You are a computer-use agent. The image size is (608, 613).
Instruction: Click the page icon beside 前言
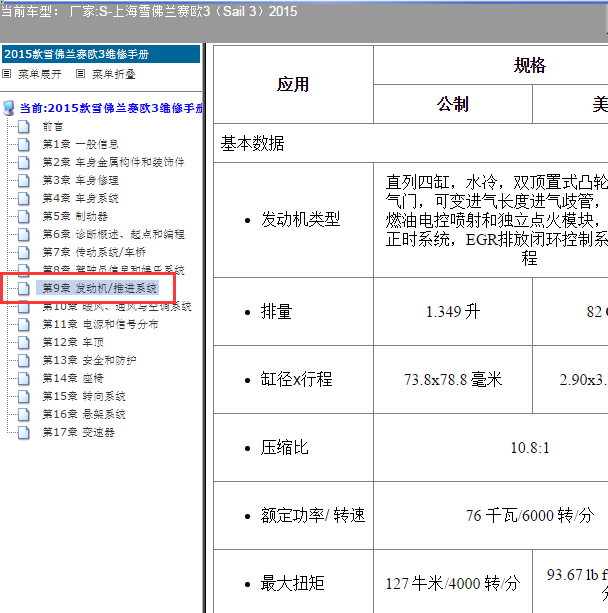tap(23, 126)
